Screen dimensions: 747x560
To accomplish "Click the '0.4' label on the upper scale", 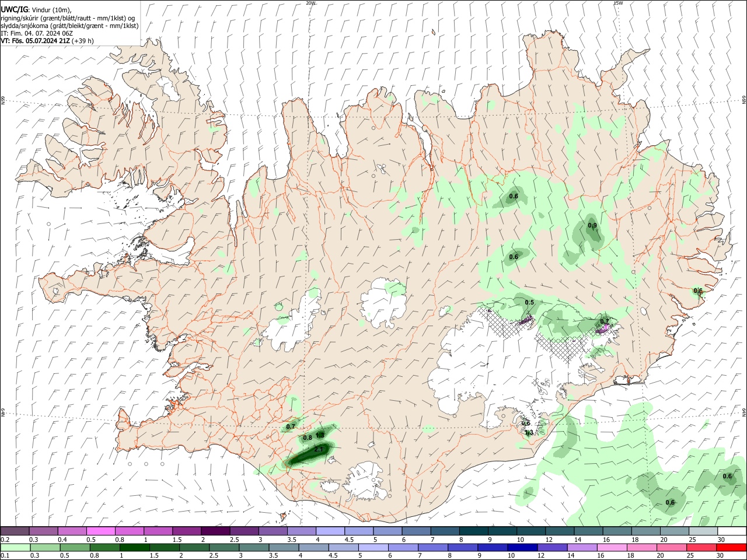I will pos(62,540).
